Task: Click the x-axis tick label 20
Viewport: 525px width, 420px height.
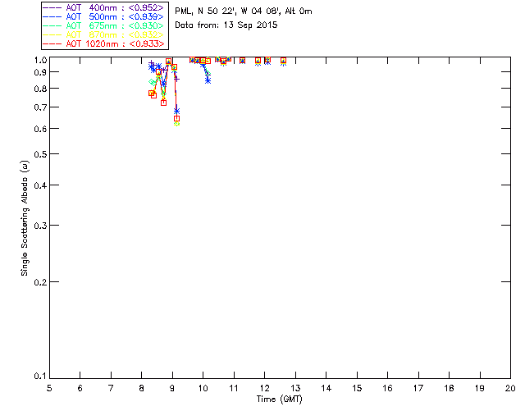Action: click(x=510, y=388)
